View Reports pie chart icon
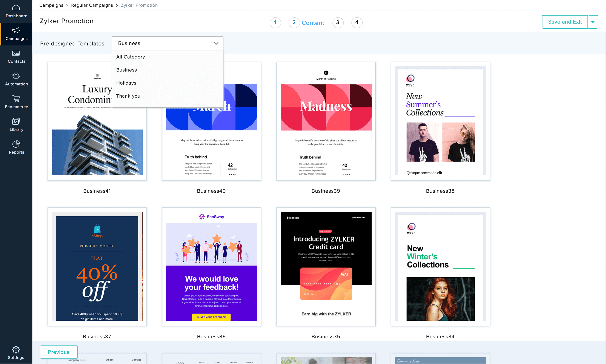This screenshot has height=364, width=606. click(16, 144)
